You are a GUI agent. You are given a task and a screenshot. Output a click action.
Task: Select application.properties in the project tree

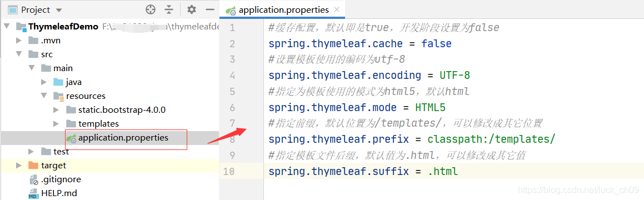point(109,138)
